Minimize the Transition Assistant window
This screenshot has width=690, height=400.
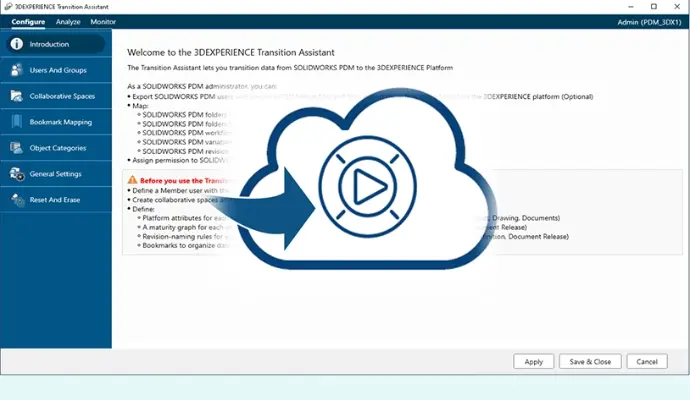click(631, 7)
